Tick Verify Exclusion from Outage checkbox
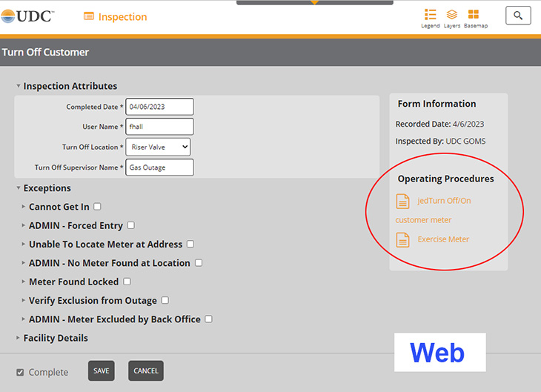Screen dimensions: 541x392 (x=165, y=300)
